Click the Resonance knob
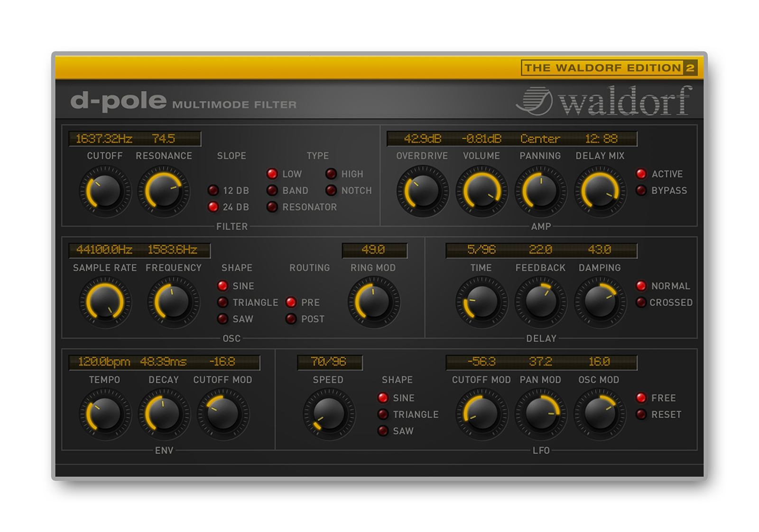 tap(164, 192)
